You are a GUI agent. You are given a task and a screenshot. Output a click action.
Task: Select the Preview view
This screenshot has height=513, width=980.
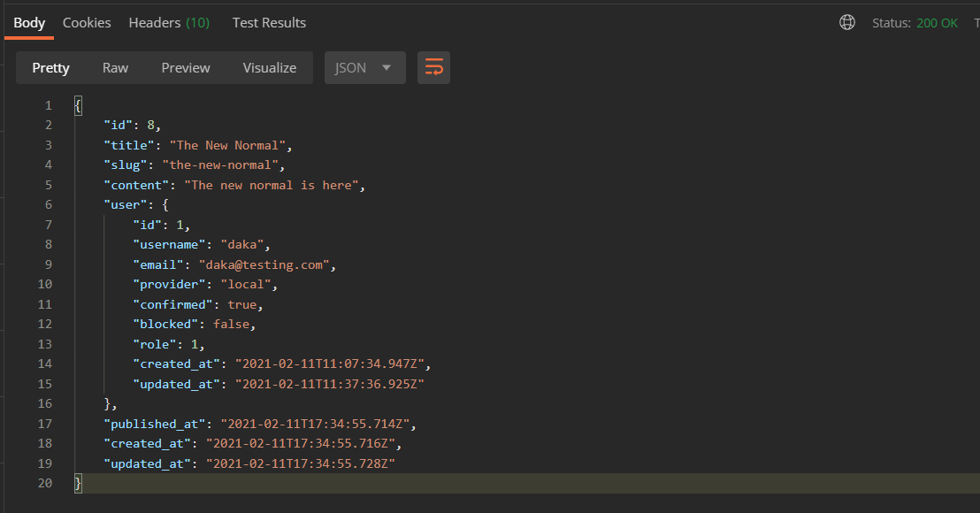point(186,67)
